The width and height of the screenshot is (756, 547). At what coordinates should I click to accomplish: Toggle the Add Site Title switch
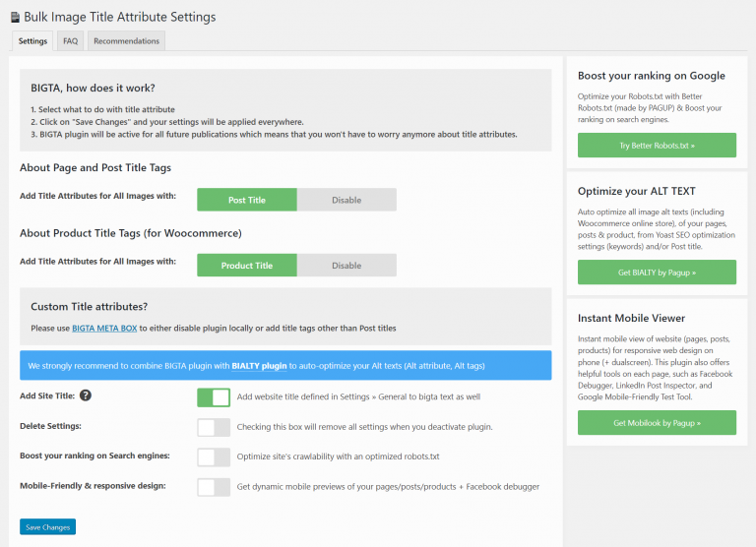click(x=214, y=397)
